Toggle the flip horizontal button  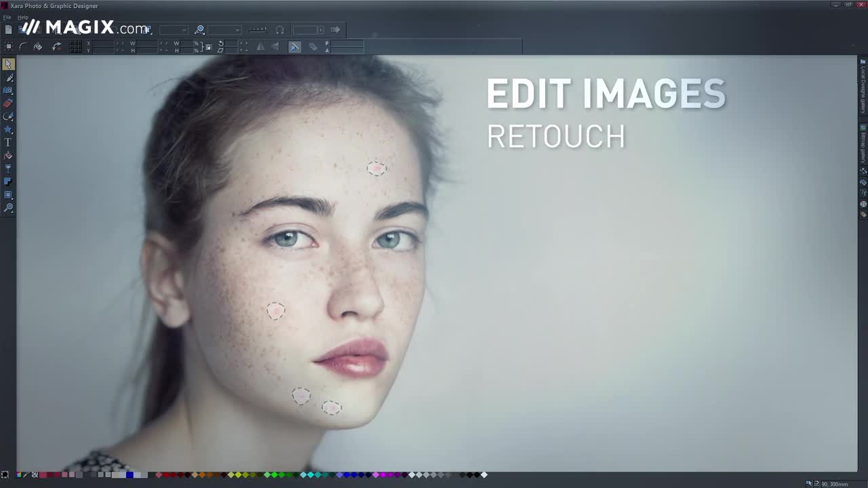[x=260, y=47]
